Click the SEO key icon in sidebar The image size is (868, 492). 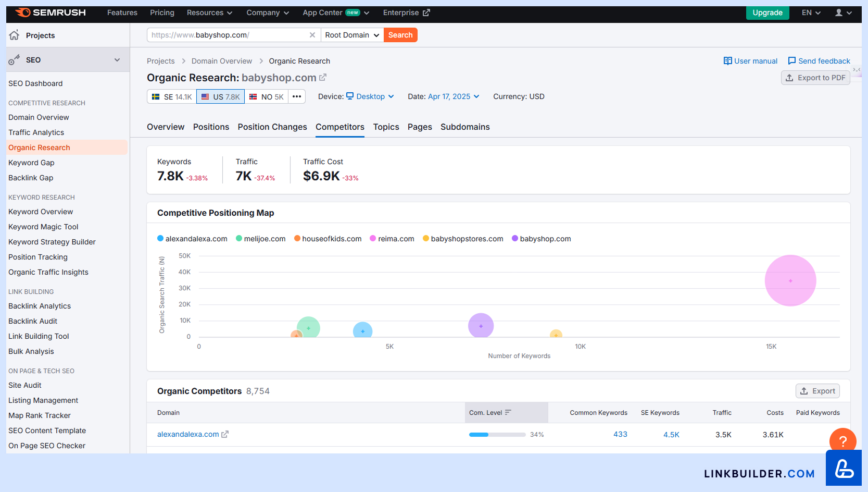[x=14, y=60]
